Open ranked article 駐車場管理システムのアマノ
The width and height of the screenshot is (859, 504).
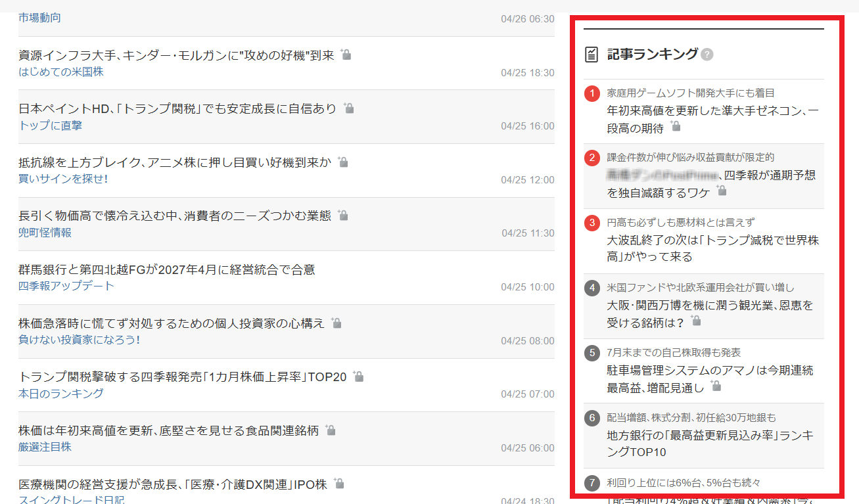click(x=710, y=378)
